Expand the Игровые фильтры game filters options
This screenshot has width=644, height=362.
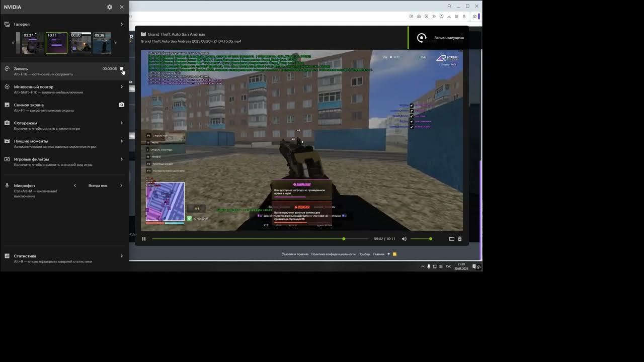pyautogui.click(x=121, y=159)
